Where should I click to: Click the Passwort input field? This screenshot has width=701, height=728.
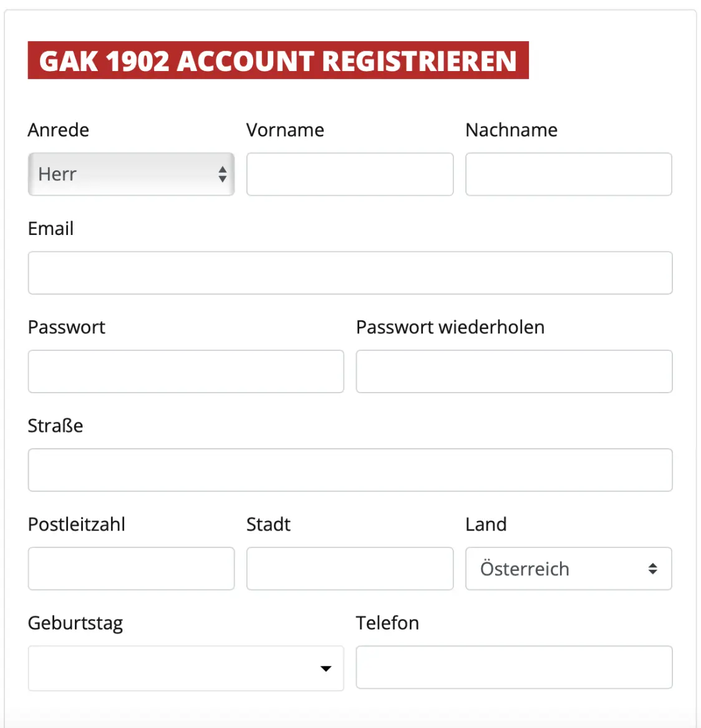[186, 371]
